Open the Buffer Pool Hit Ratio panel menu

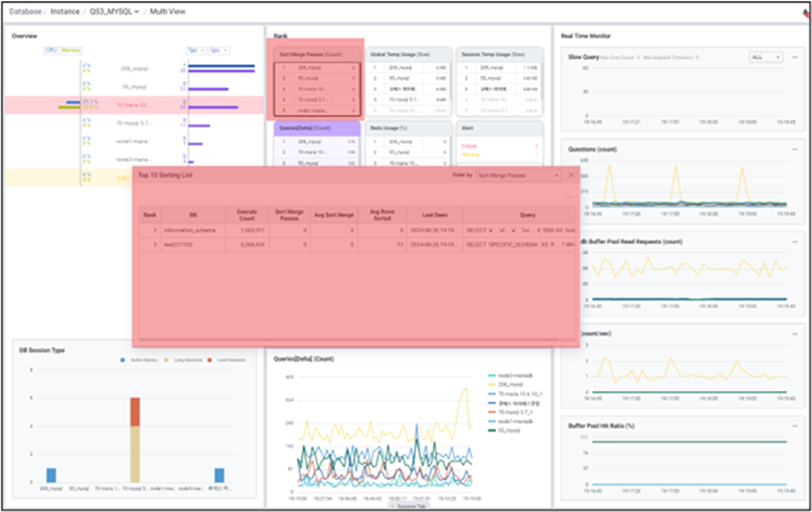(x=794, y=426)
